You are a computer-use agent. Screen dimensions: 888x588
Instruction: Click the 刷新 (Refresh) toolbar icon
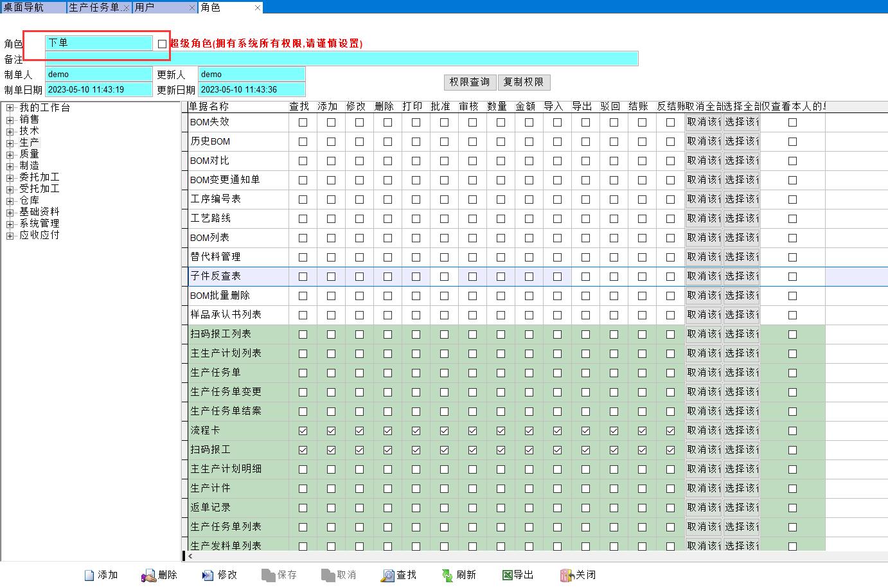click(447, 575)
